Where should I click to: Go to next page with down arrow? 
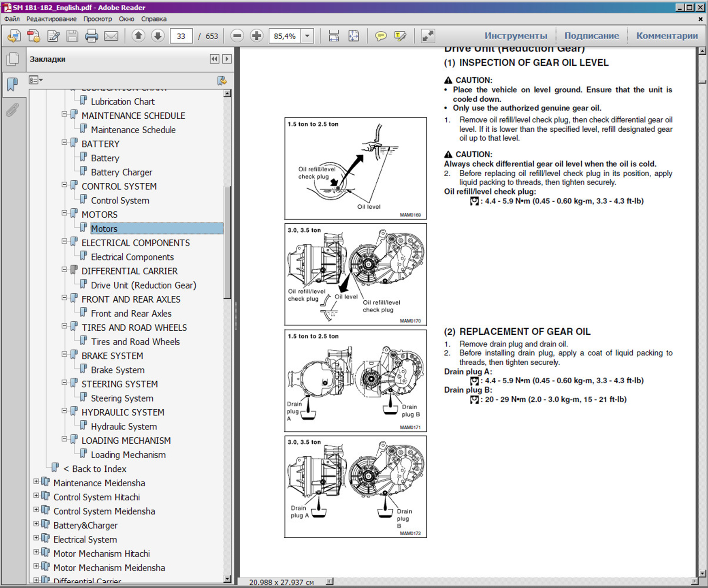[158, 36]
